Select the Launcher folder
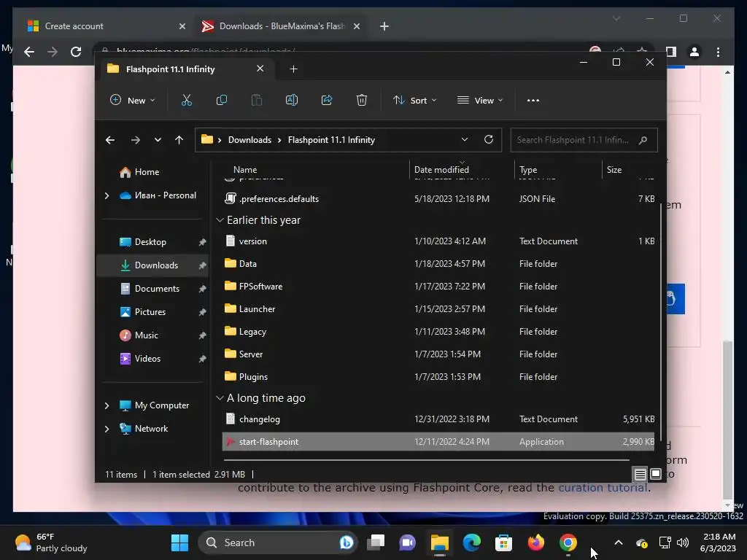The height and width of the screenshot is (560, 747). 438,309
